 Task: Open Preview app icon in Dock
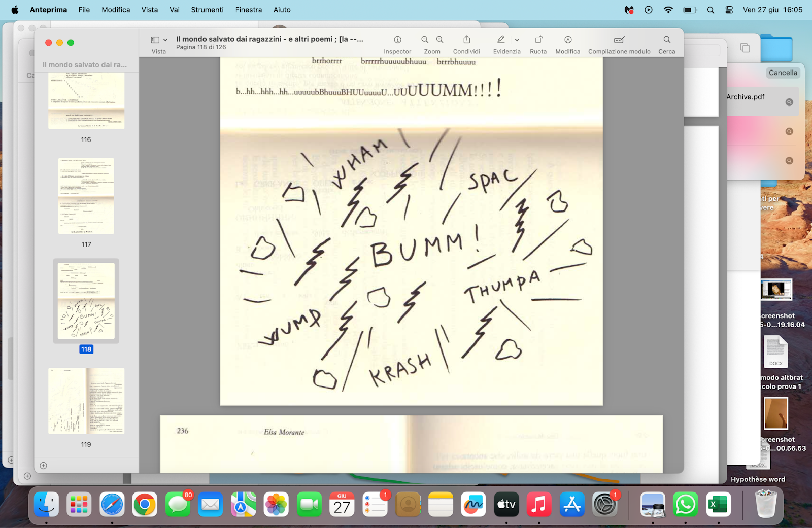point(653,505)
